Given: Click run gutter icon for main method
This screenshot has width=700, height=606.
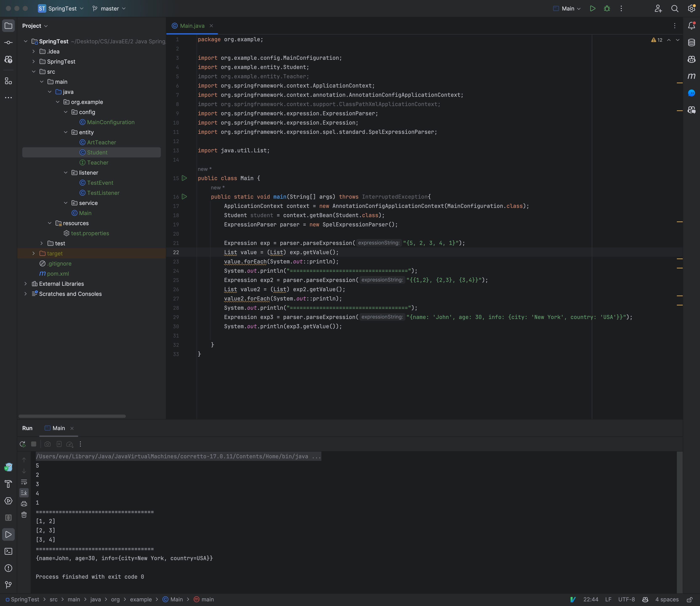Looking at the screenshot, I should point(184,197).
